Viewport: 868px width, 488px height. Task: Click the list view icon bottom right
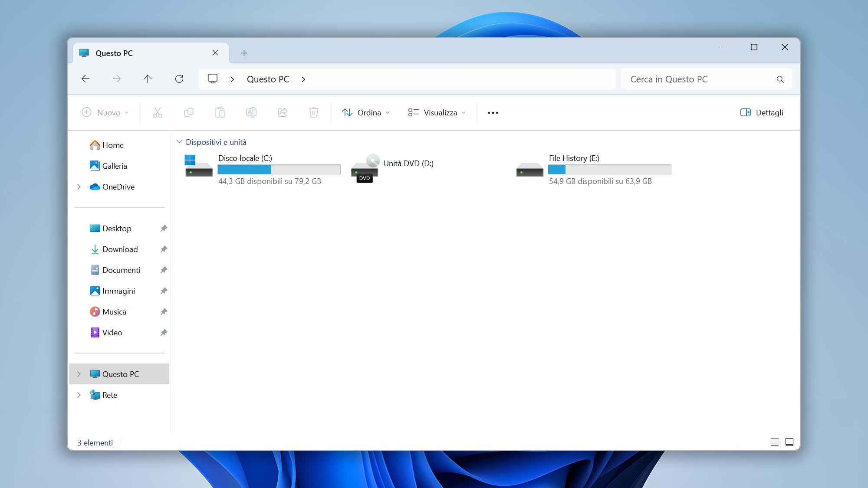tap(774, 442)
